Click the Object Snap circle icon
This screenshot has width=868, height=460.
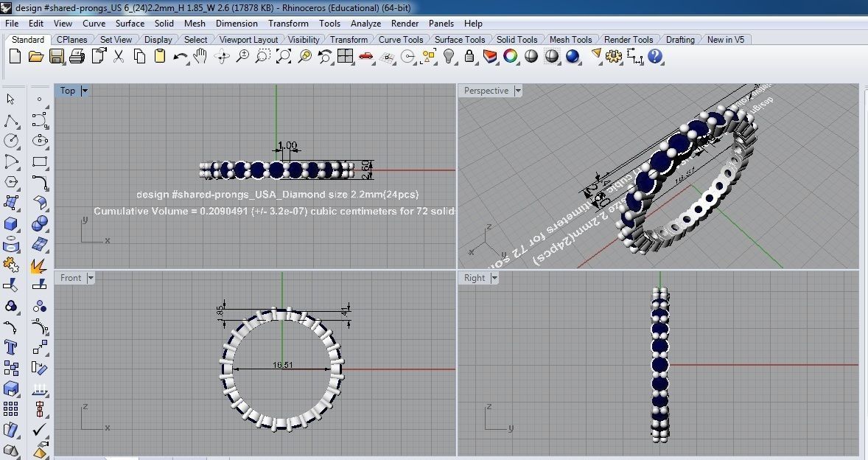click(x=408, y=57)
